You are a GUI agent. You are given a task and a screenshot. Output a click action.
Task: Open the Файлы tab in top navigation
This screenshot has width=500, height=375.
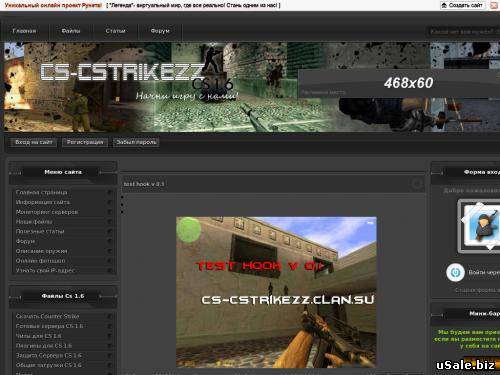coord(71,31)
